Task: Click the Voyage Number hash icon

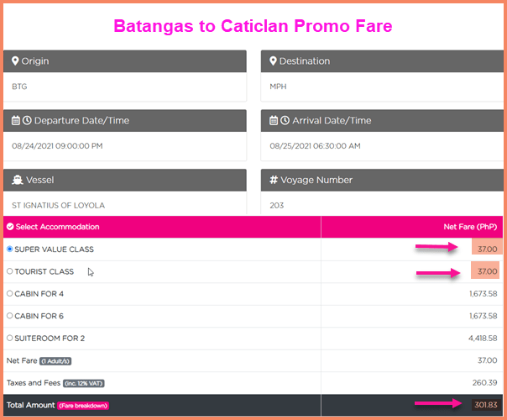Action: pyautogui.click(x=274, y=180)
